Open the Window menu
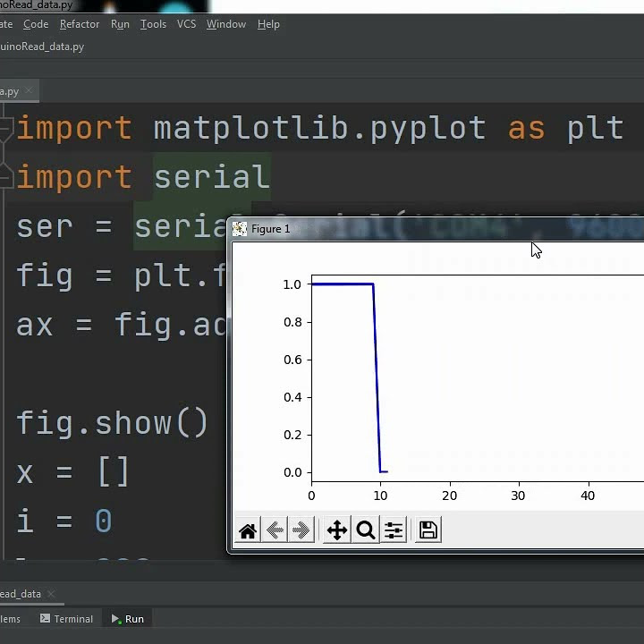The height and width of the screenshot is (644, 644). coord(226,24)
